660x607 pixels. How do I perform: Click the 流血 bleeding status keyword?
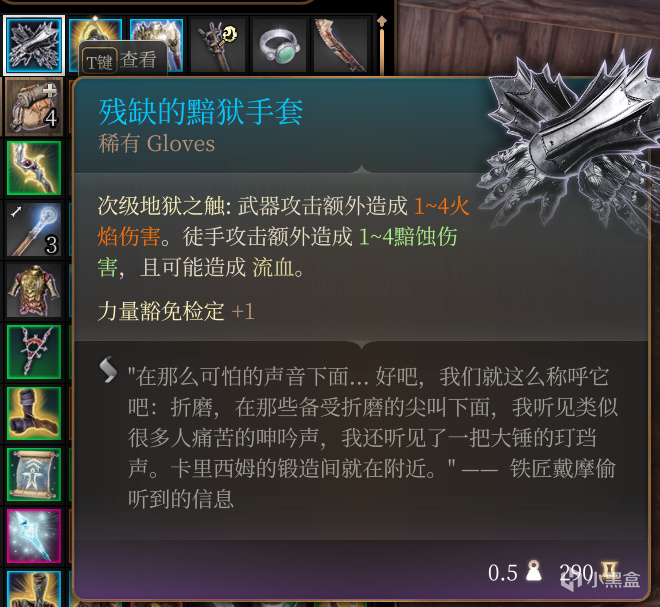pyautogui.click(x=273, y=267)
